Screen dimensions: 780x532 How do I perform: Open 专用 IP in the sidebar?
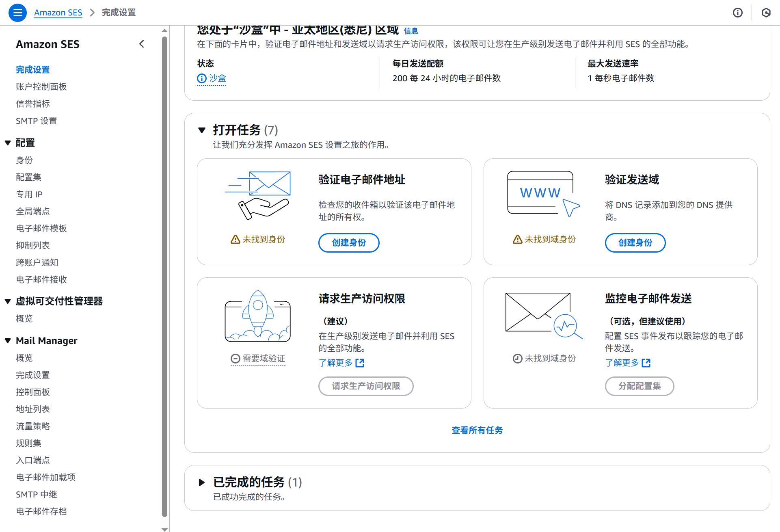(29, 195)
